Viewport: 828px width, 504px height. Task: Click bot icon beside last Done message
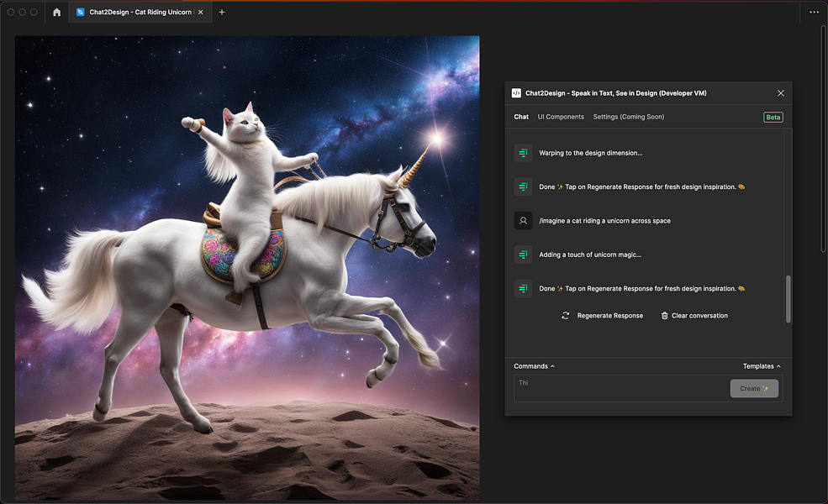pos(524,289)
